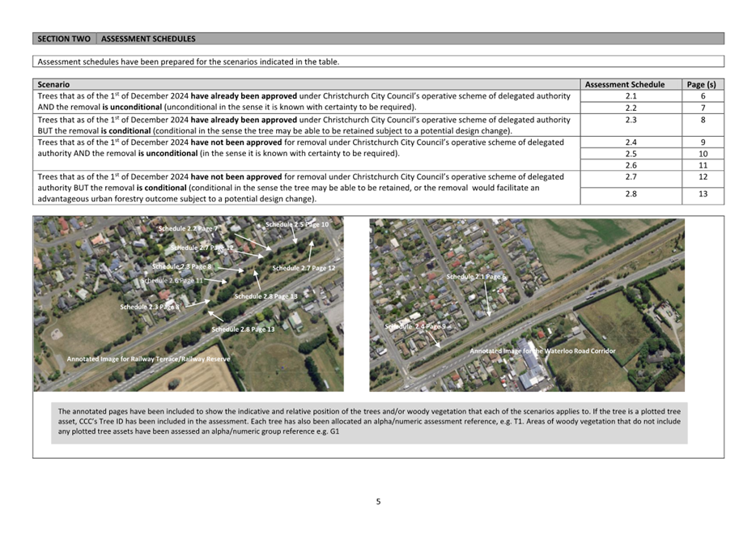
Task: Click page number 10 in table
Action: [703, 154]
